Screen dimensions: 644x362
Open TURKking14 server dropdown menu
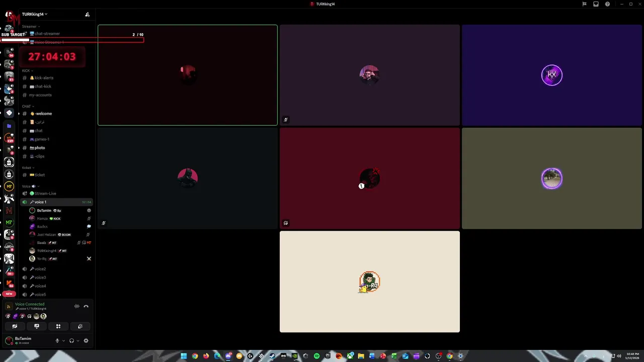(34, 14)
